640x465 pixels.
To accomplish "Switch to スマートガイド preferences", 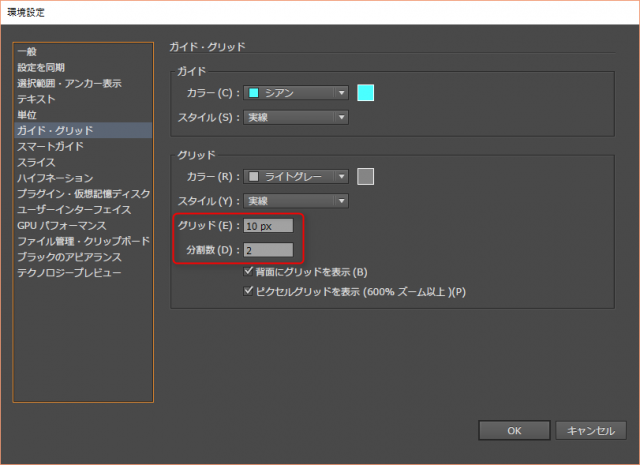I will tap(50, 146).
